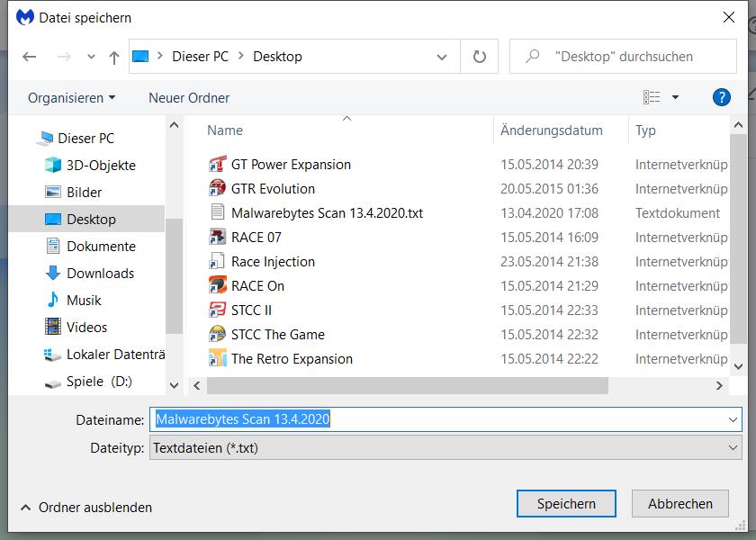This screenshot has width=756, height=540.
Task: Select the 'Race Injection' file name
Action: point(273,261)
